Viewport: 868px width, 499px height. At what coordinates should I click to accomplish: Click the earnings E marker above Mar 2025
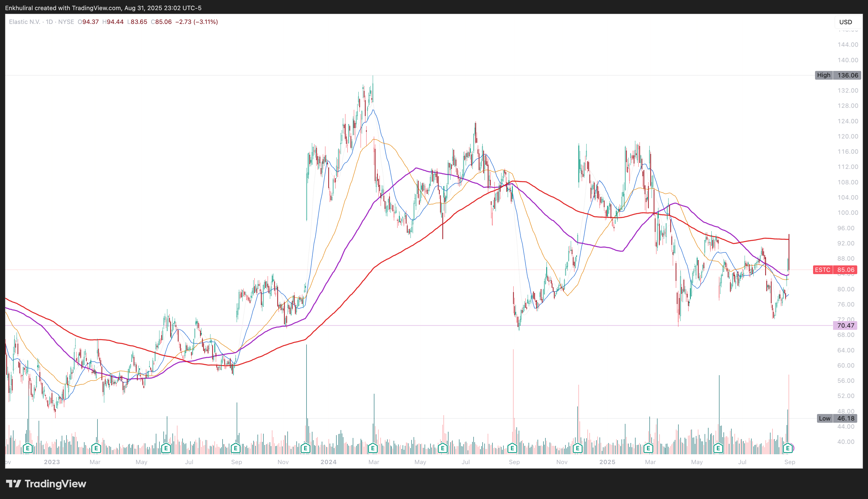click(x=648, y=448)
